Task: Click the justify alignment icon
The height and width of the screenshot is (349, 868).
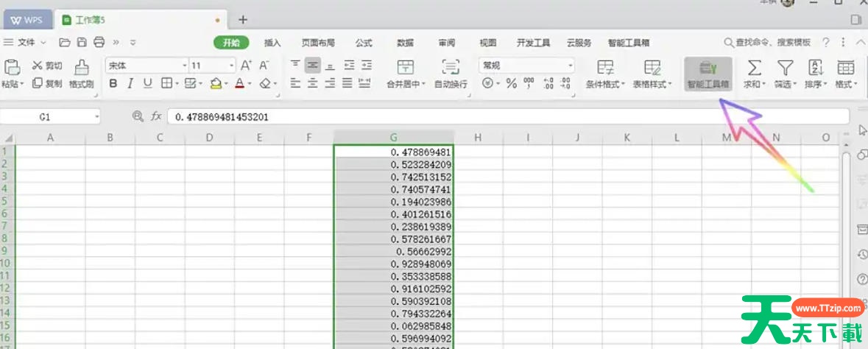Action: tap(347, 83)
